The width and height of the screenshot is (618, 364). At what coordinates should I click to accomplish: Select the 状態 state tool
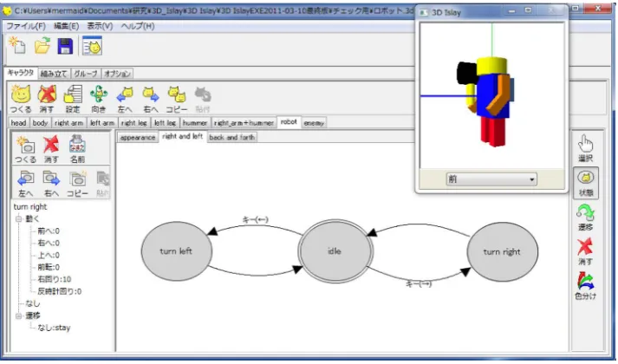point(586,183)
